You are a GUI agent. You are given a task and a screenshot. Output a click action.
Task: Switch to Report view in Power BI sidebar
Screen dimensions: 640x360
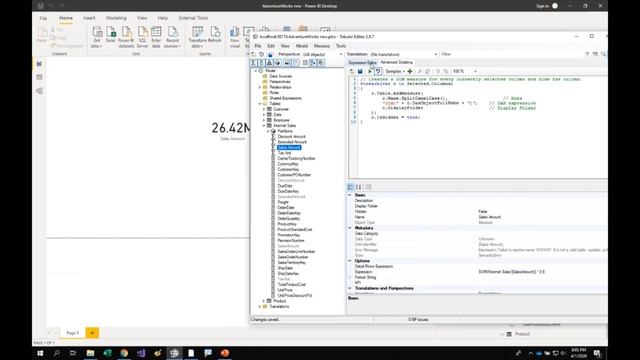click(x=39, y=64)
